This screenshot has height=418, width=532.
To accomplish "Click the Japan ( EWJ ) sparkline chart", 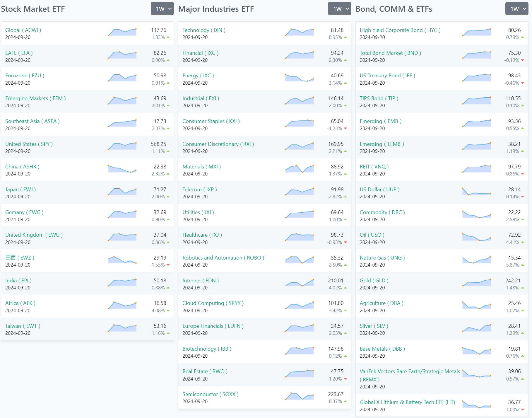I will [122, 192].
